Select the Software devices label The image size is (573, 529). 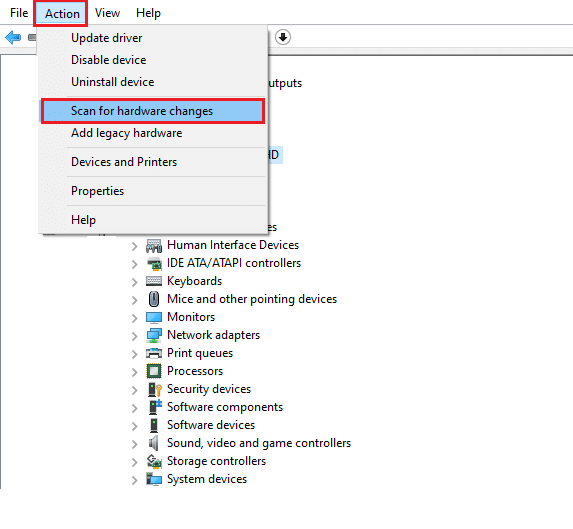point(211,425)
